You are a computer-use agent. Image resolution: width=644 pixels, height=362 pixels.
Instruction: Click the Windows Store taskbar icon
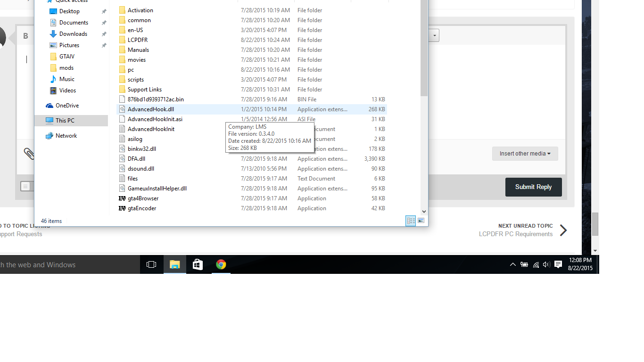(198, 264)
